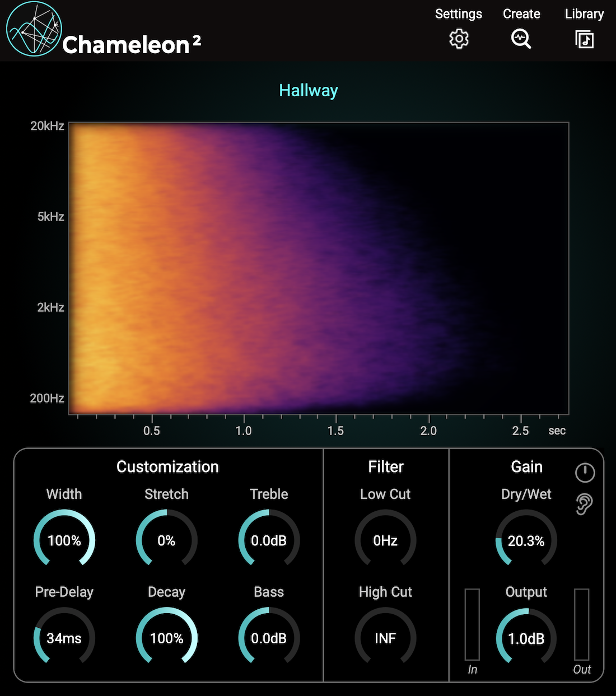This screenshot has width=616, height=696.
Task: Click the Hallway preset name
Action: 308,91
